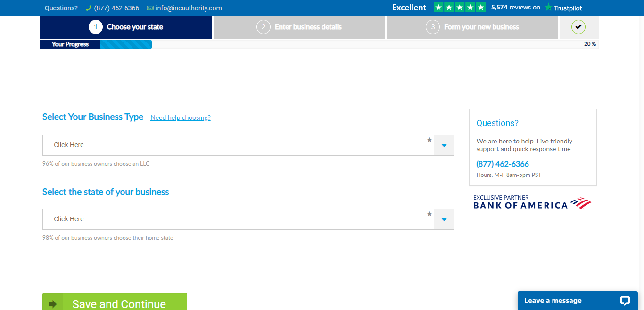This screenshot has height=310, width=644.
Task: Click the step 3 number circle
Action: [433, 27]
